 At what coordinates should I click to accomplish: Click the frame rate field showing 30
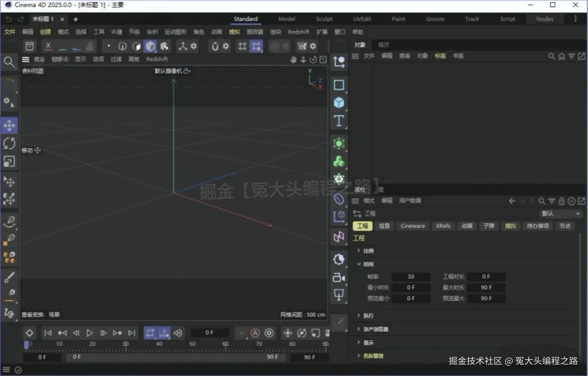[x=411, y=276]
